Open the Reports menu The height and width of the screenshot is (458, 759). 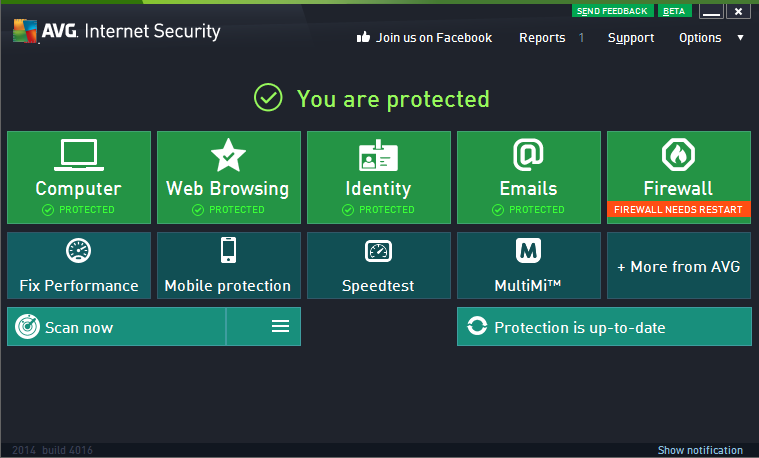tap(542, 38)
